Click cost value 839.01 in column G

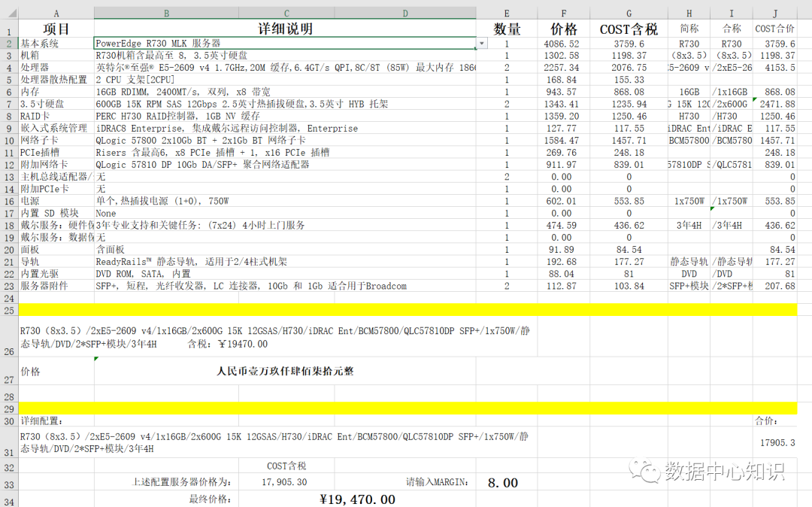click(629, 165)
